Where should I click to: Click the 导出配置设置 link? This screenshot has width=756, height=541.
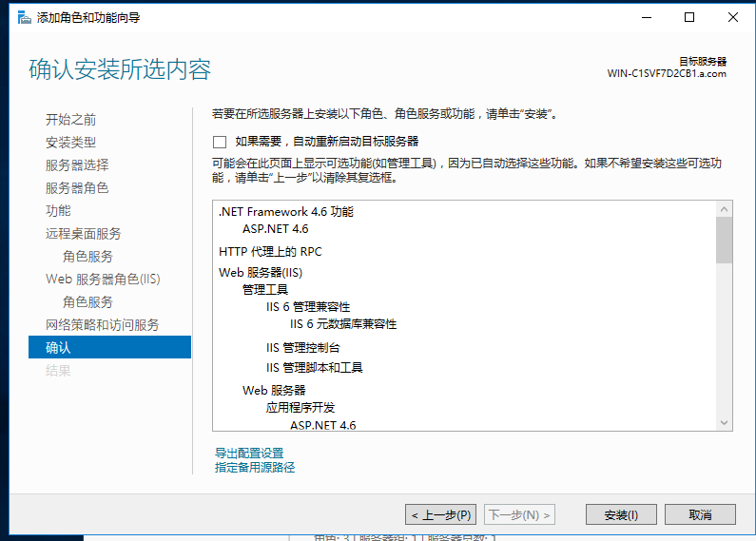click(249, 454)
